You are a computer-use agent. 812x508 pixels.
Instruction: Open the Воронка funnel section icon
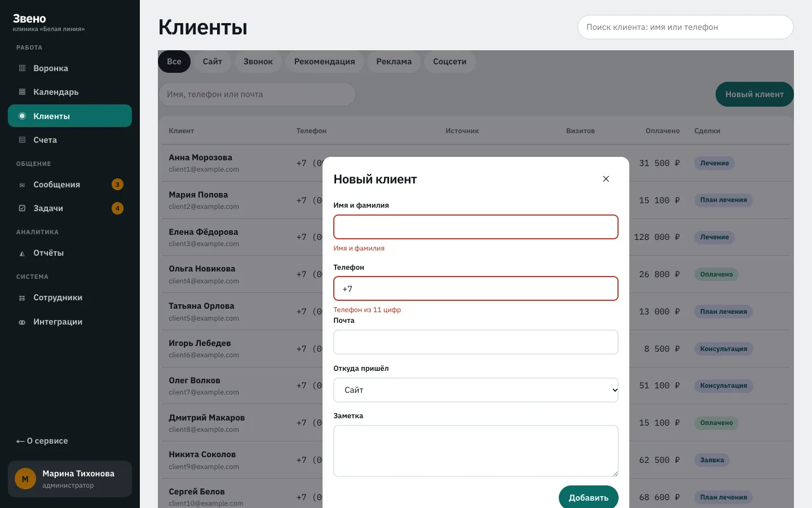[23, 68]
